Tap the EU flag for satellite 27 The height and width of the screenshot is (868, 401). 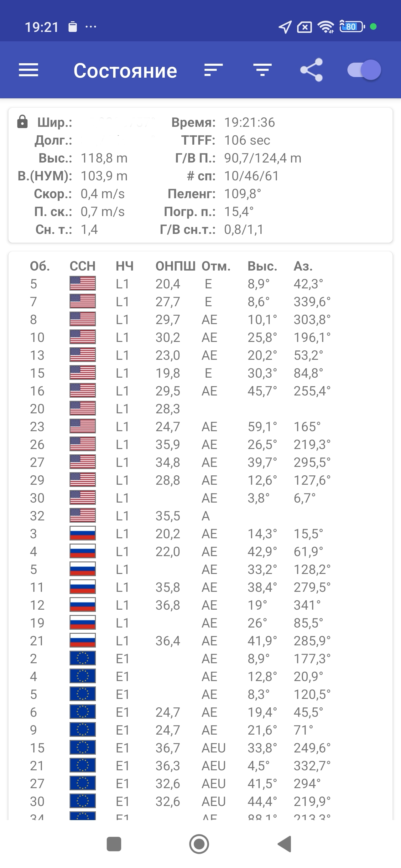pos(83,783)
